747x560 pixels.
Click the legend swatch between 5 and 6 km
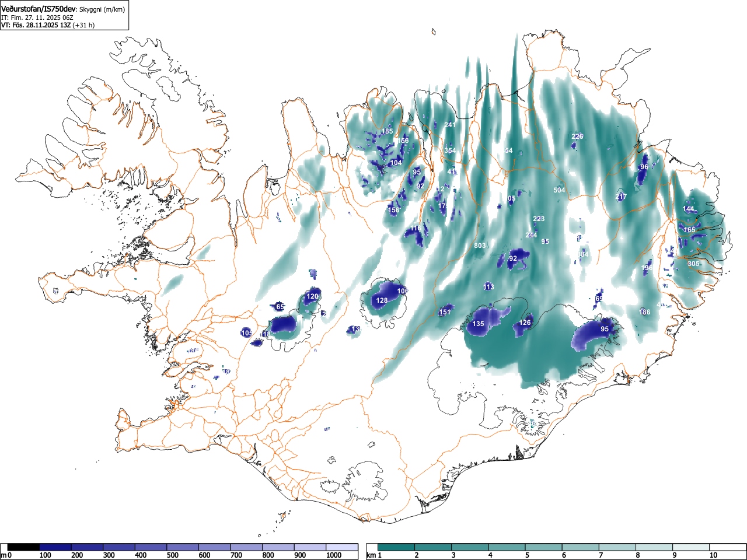(x=544, y=547)
